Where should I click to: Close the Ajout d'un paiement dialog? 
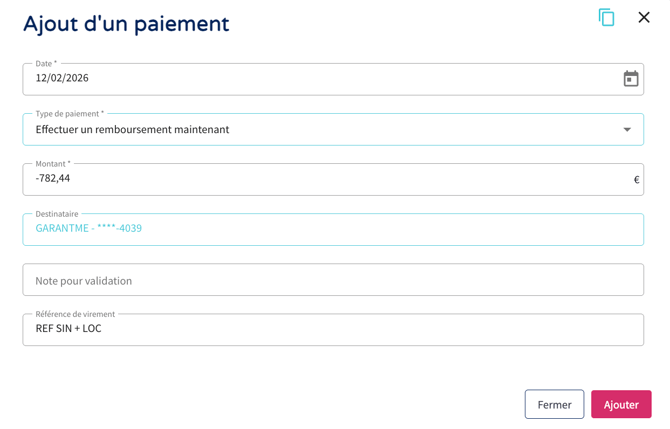coord(644,17)
